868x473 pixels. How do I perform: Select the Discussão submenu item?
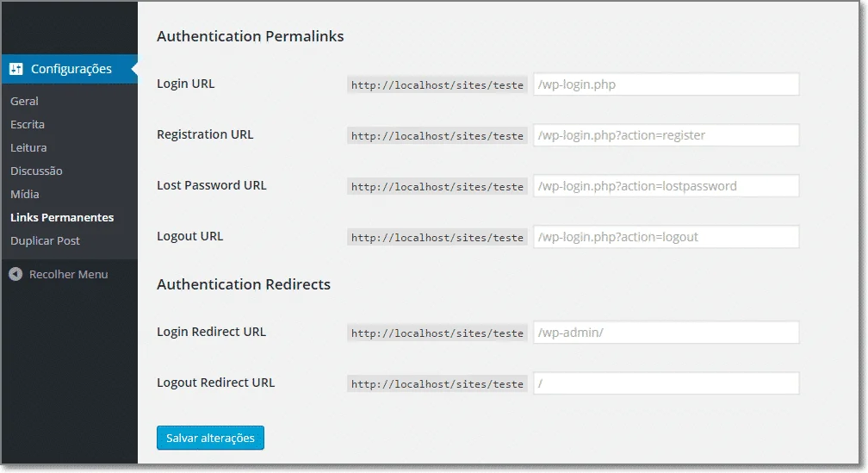36,171
